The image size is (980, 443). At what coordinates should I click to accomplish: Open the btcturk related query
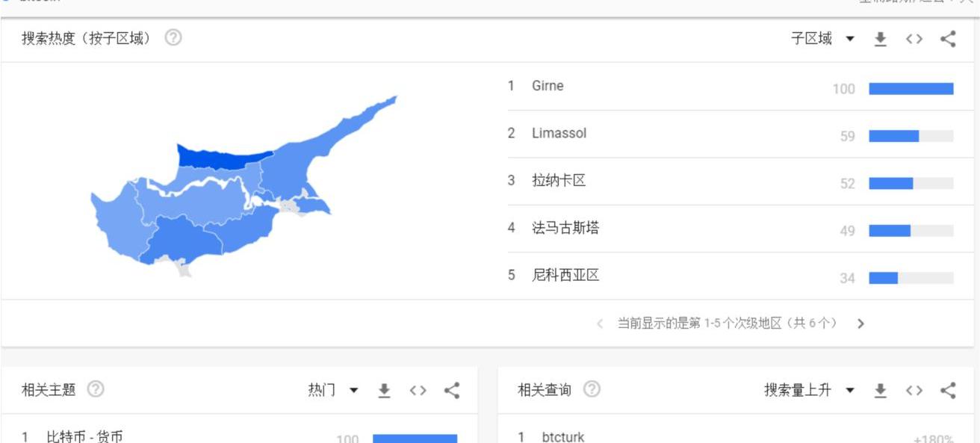(x=563, y=437)
